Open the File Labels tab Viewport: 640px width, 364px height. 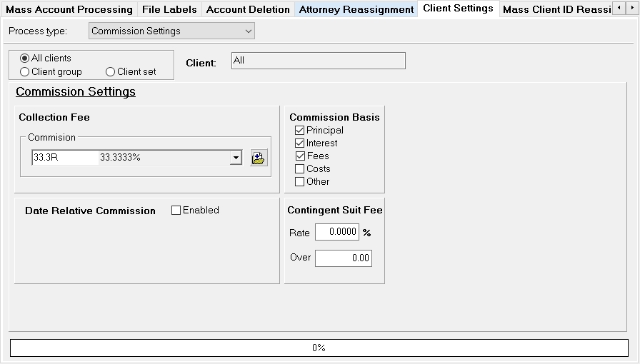click(169, 9)
